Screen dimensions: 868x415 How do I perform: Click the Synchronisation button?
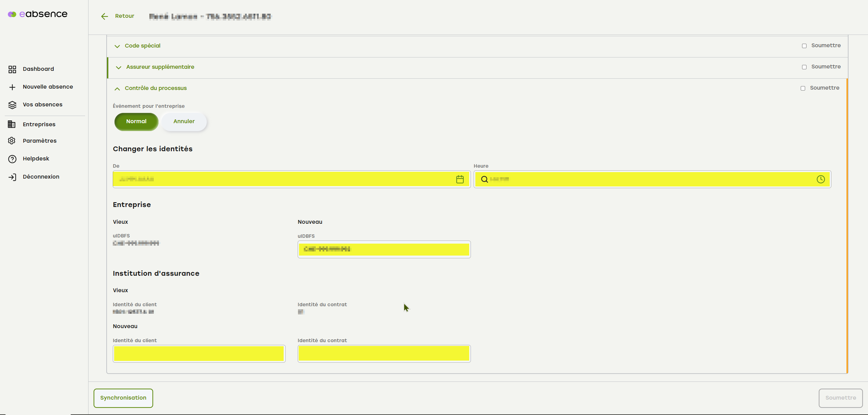[x=123, y=398]
